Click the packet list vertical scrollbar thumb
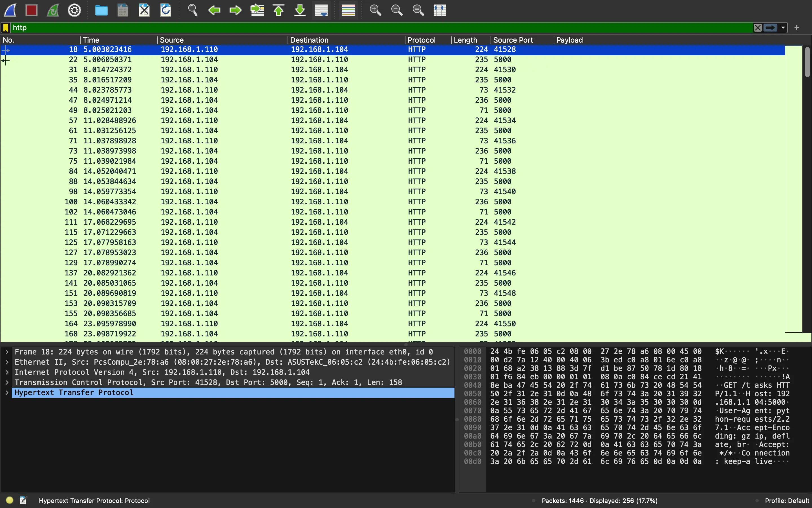This screenshot has height=508, width=812. click(807, 62)
